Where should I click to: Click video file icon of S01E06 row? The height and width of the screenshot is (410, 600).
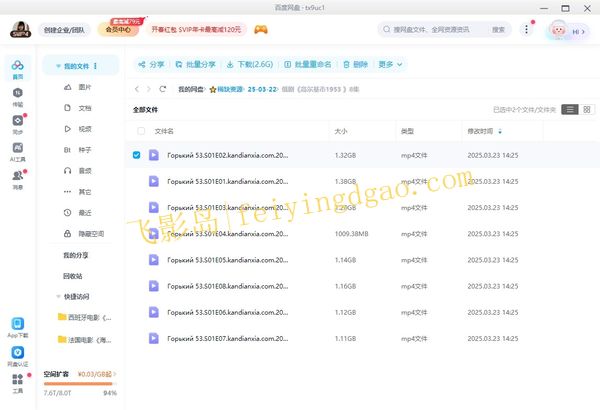point(154,312)
